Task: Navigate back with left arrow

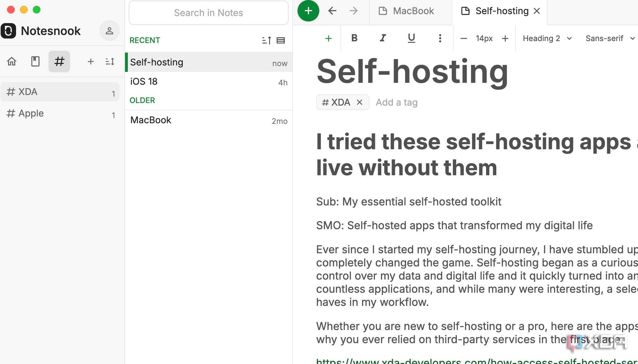Action: click(332, 11)
